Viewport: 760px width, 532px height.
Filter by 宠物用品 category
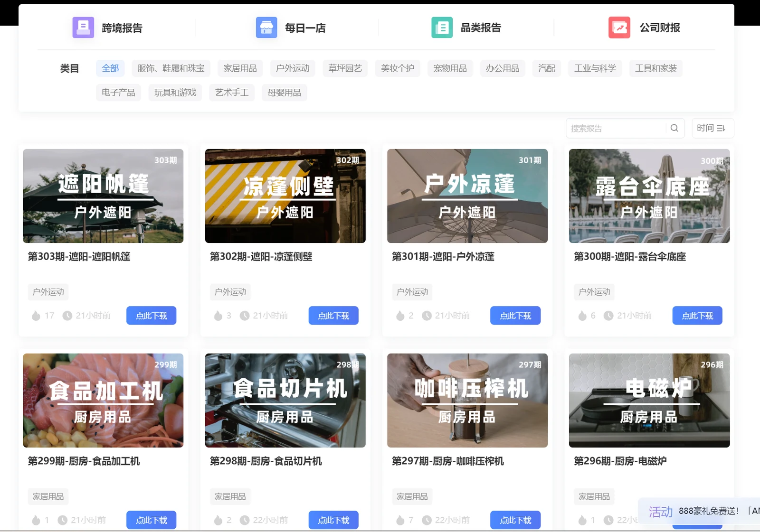[450, 68]
